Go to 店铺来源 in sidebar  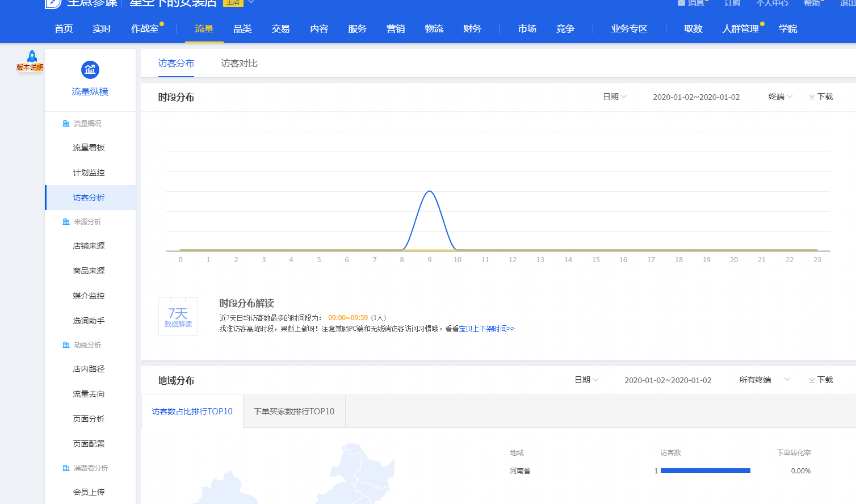click(x=89, y=246)
